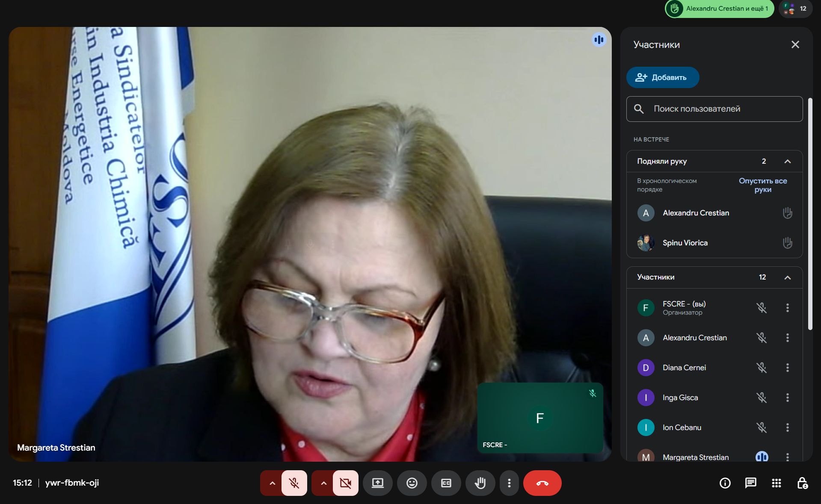
Task: Open host controls lock icon
Action: click(x=802, y=483)
